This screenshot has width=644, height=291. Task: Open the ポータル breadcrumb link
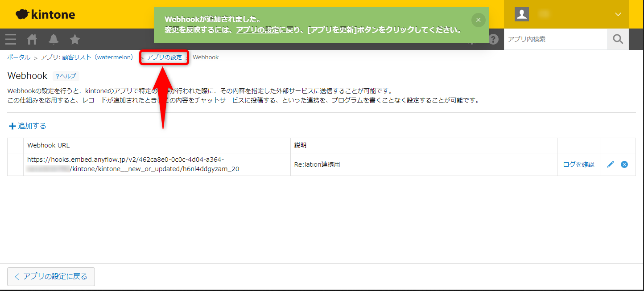coord(19,57)
